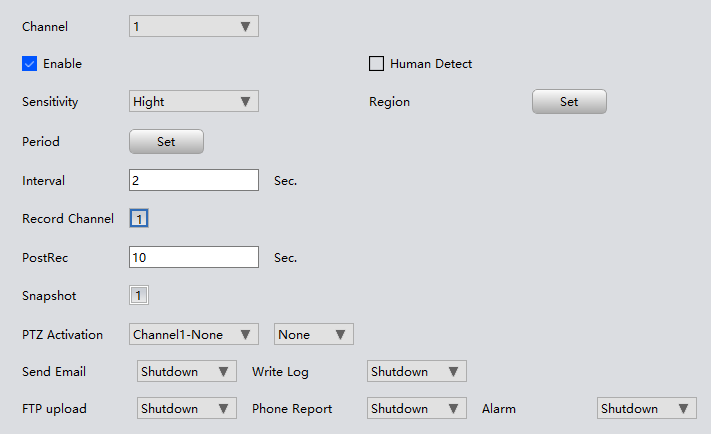Open the PTZ Activation Channel1-None dropdown
This screenshot has height=434, width=711.
[194, 334]
